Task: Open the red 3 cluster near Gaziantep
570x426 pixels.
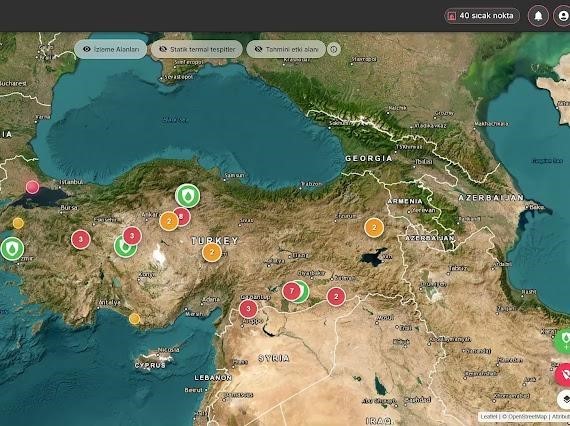Action: click(248, 309)
